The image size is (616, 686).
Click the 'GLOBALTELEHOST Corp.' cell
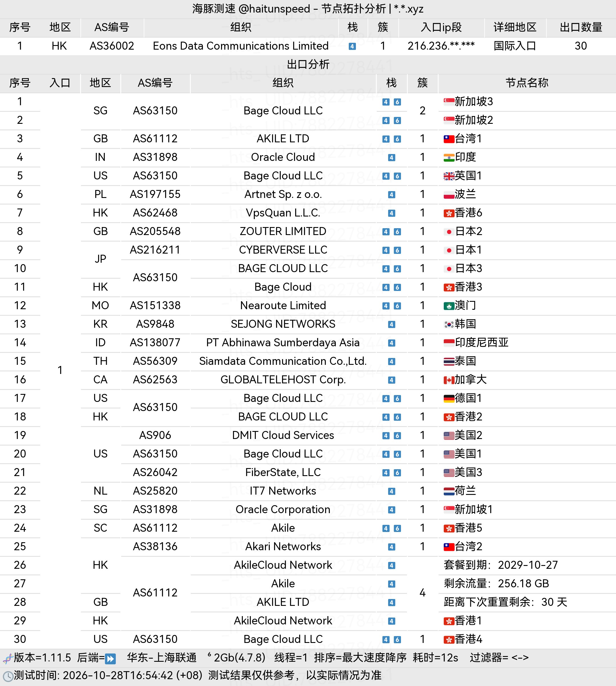[x=283, y=380]
